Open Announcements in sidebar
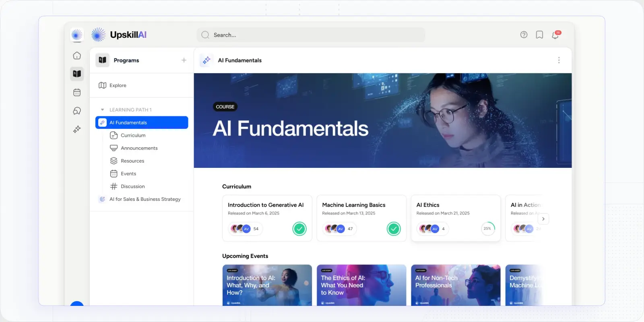 pyautogui.click(x=139, y=148)
